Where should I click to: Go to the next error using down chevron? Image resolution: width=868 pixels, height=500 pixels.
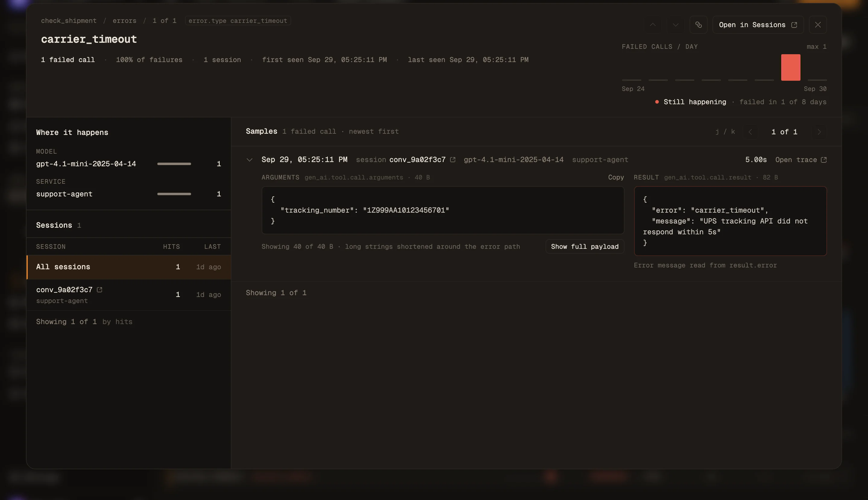tap(676, 25)
